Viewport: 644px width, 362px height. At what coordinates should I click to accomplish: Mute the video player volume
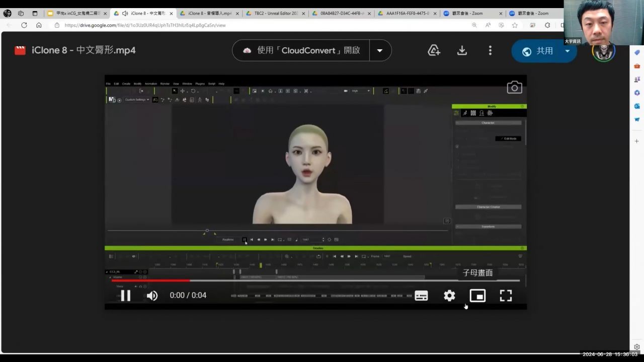[x=152, y=296]
